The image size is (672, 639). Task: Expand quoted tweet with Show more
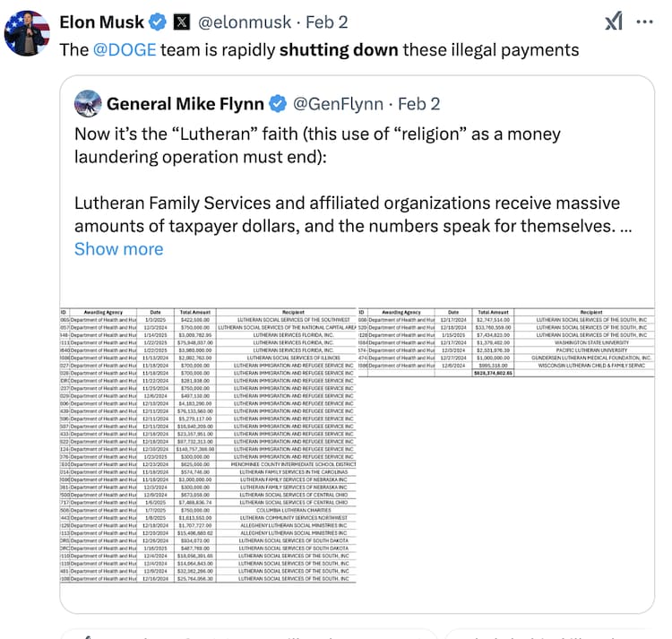point(118,249)
